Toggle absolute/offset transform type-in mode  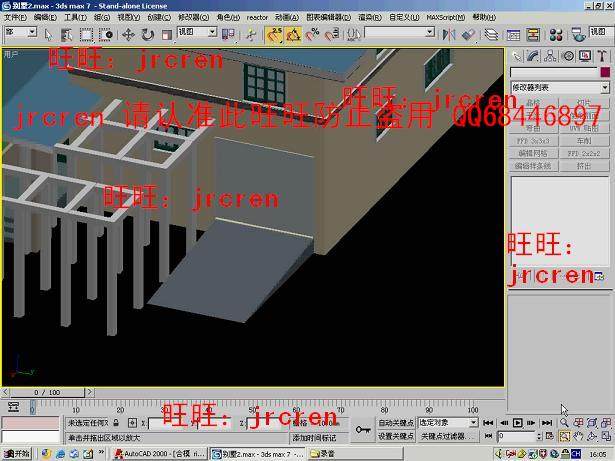point(132,423)
